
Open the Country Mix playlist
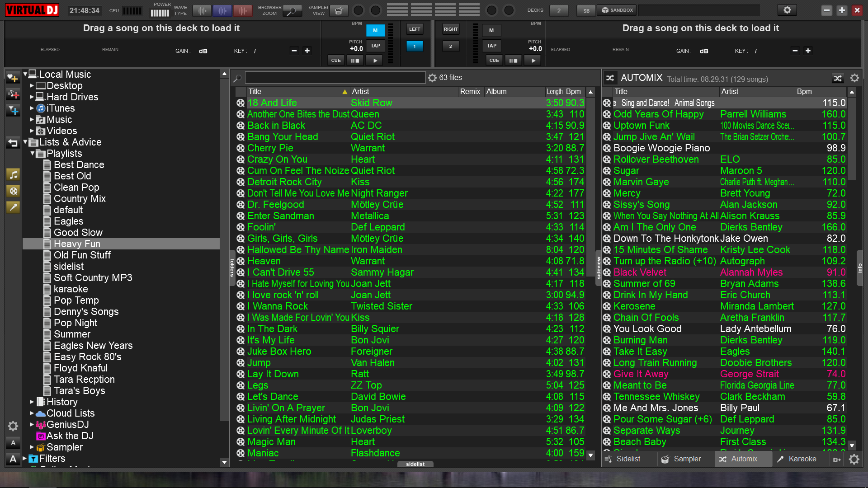[80, 198]
